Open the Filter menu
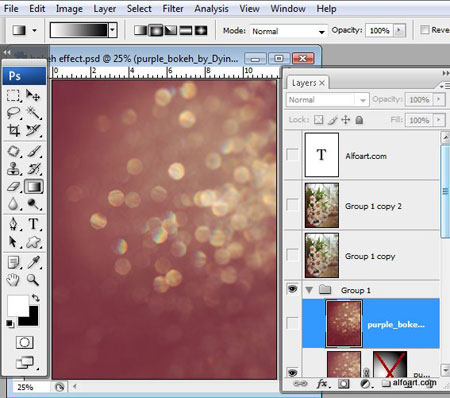450x398 pixels. pyautogui.click(x=173, y=9)
